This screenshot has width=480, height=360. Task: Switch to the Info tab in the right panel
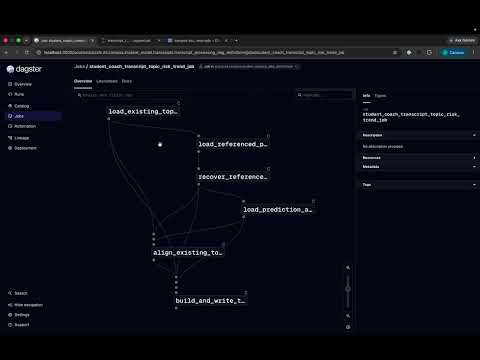click(x=366, y=96)
